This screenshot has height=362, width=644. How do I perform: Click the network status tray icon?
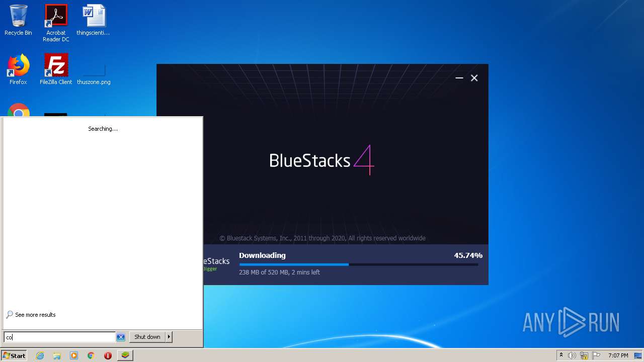tap(584, 355)
